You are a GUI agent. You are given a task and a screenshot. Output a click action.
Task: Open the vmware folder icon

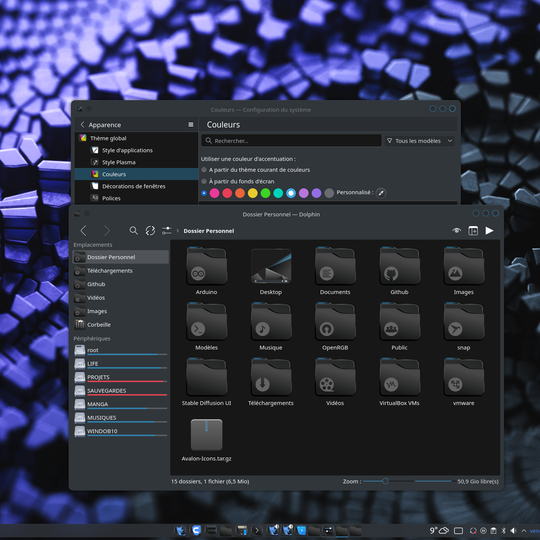464,376
